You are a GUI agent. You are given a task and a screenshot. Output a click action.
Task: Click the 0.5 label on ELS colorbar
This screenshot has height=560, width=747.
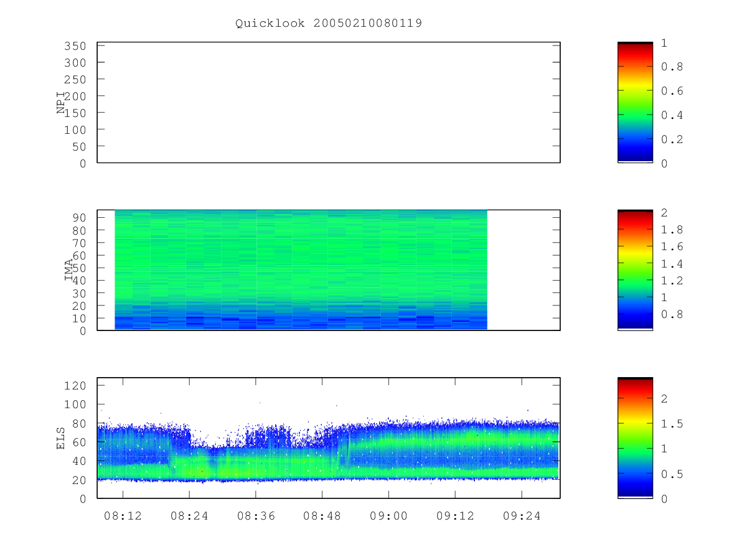[x=672, y=474]
